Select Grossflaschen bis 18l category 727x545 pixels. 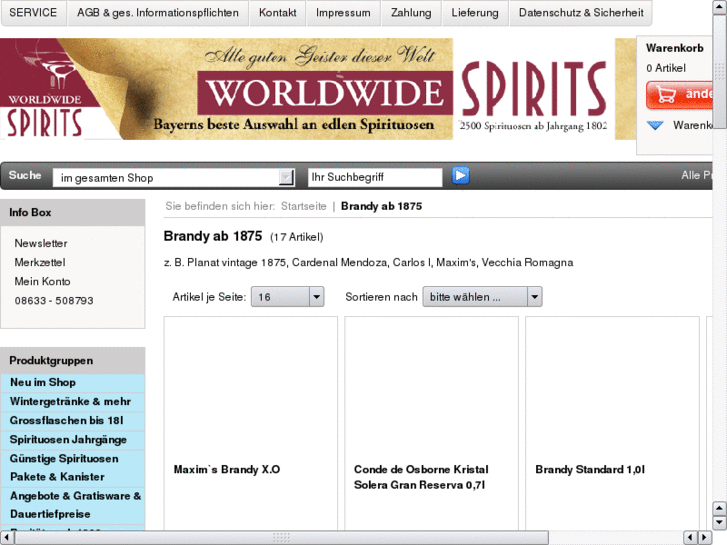[x=72, y=420]
